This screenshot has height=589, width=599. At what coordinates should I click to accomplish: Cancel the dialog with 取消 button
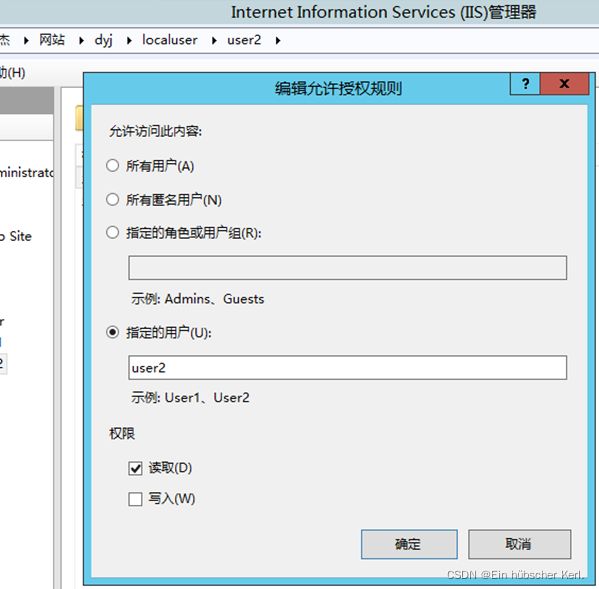(520, 544)
